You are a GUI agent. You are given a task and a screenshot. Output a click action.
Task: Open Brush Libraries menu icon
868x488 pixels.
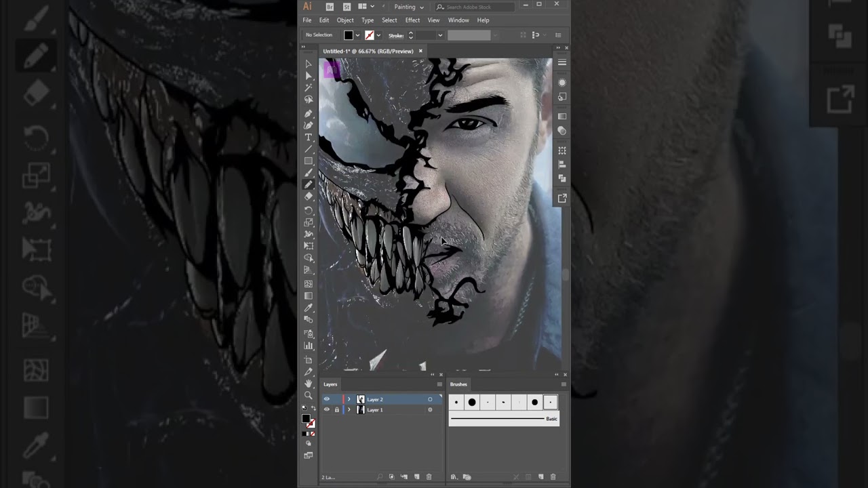pyautogui.click(x=454, y=477)
